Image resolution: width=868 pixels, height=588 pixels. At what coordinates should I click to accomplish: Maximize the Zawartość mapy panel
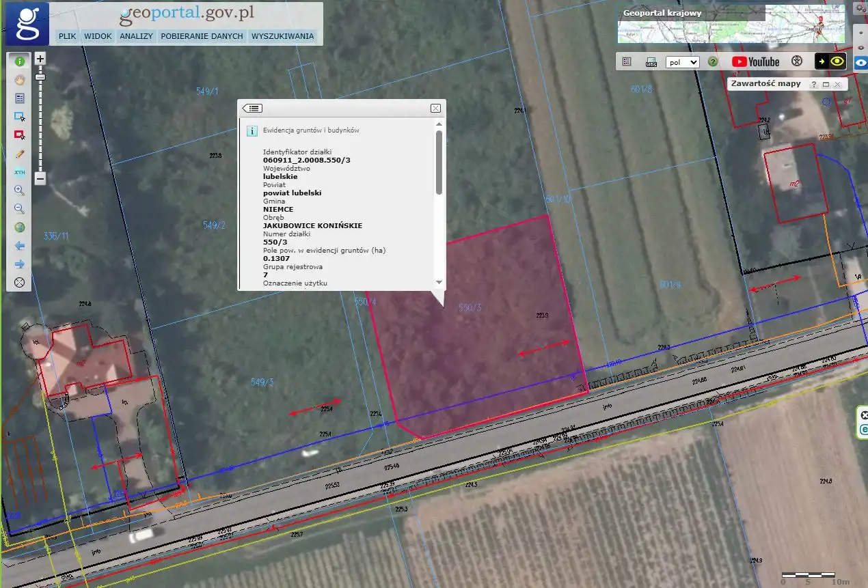coord(826,84)
